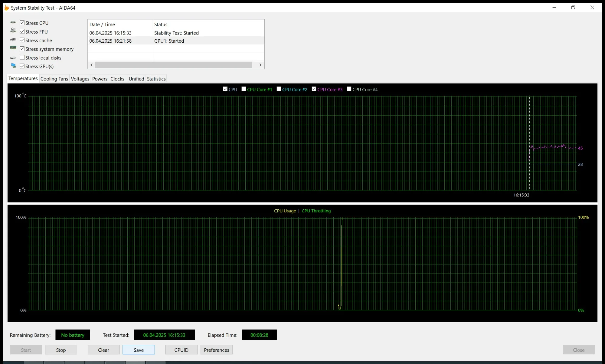605x364 pixels.
Task: Click the GPU monitor icon
Action: [13, 66]
